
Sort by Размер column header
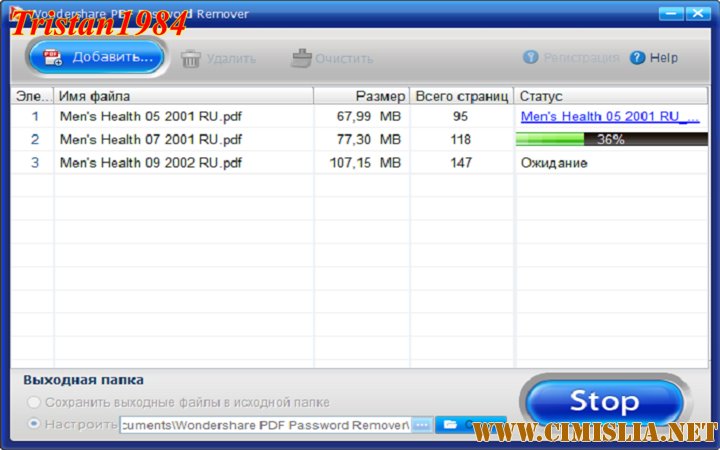(361, 96)
